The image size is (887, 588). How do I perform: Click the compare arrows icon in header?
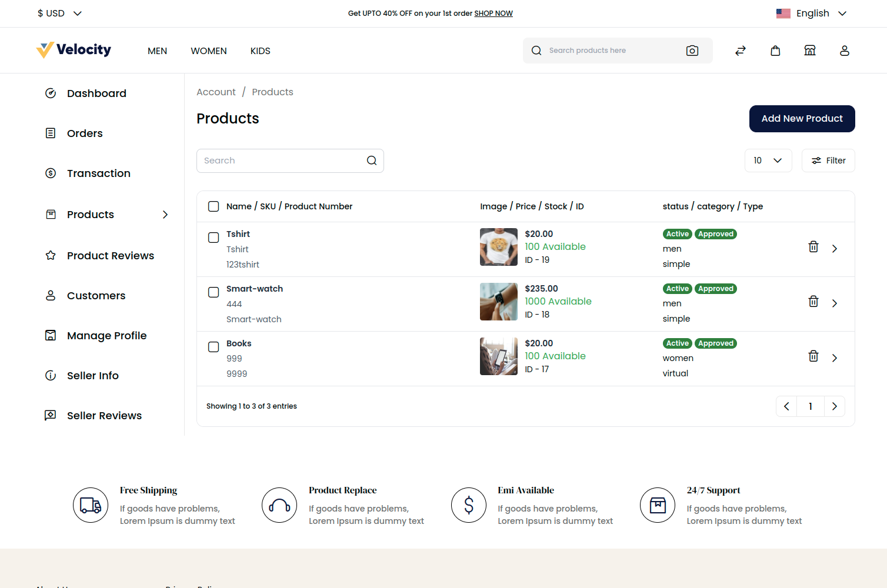point(740,51)
